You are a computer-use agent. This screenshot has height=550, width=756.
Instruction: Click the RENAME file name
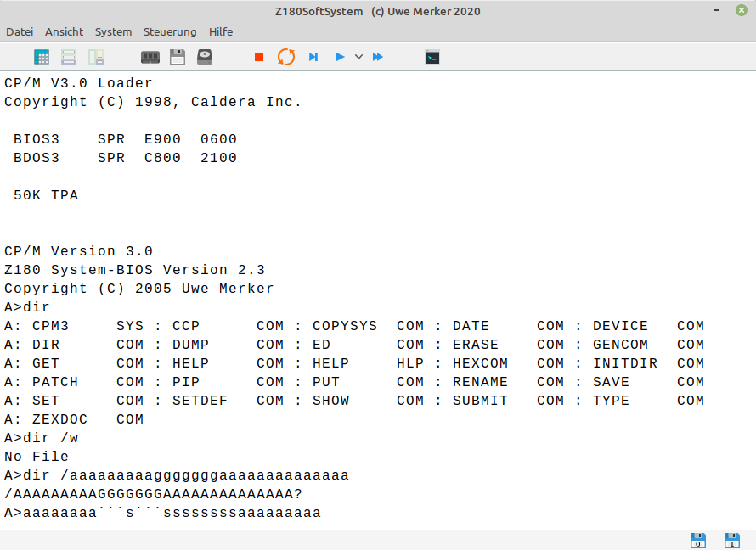[x=480, y=382]
